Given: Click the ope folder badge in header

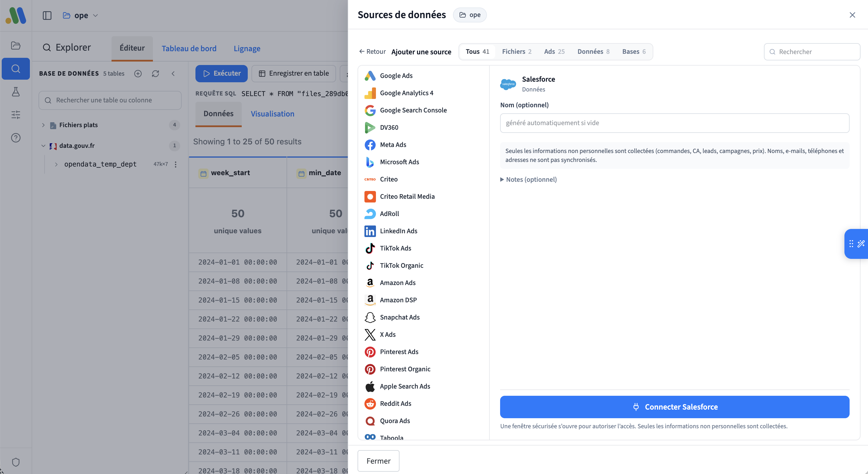Looking at the screenshot, I should [x=470, y=15].
